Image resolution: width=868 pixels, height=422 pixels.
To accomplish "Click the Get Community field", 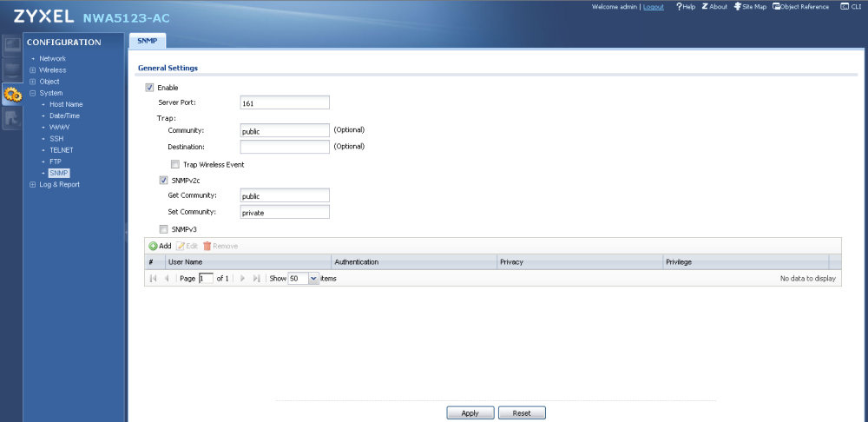I will (285, 195).
